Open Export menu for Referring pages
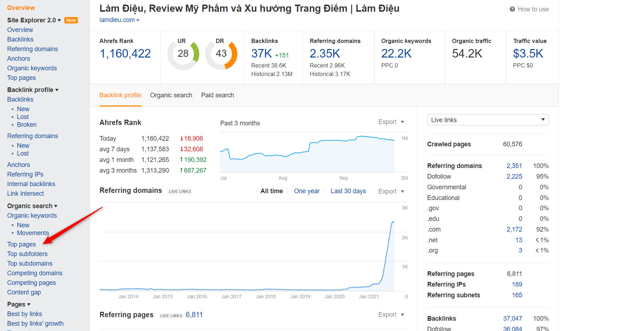The image size is (644, 331). click(x=391, y=315)
